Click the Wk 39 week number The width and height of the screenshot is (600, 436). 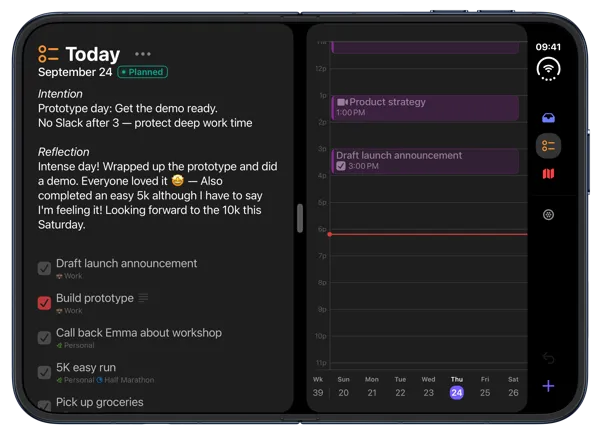(318, 387)
